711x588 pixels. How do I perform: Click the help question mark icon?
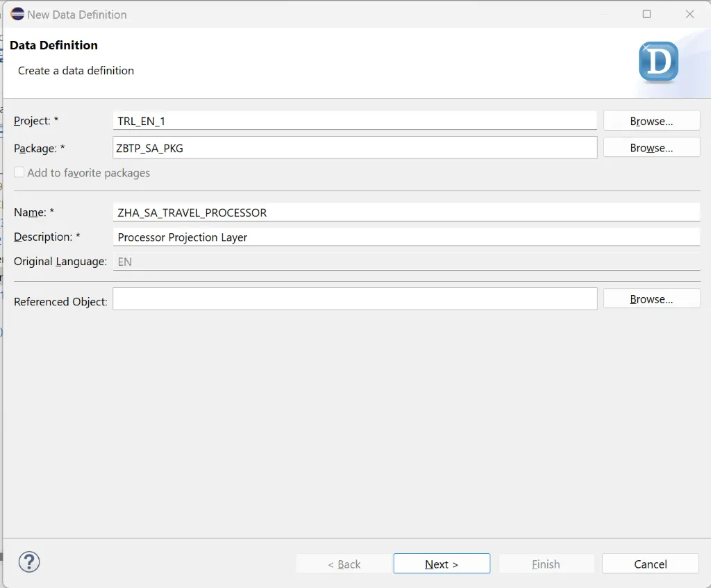pos(28,562)
